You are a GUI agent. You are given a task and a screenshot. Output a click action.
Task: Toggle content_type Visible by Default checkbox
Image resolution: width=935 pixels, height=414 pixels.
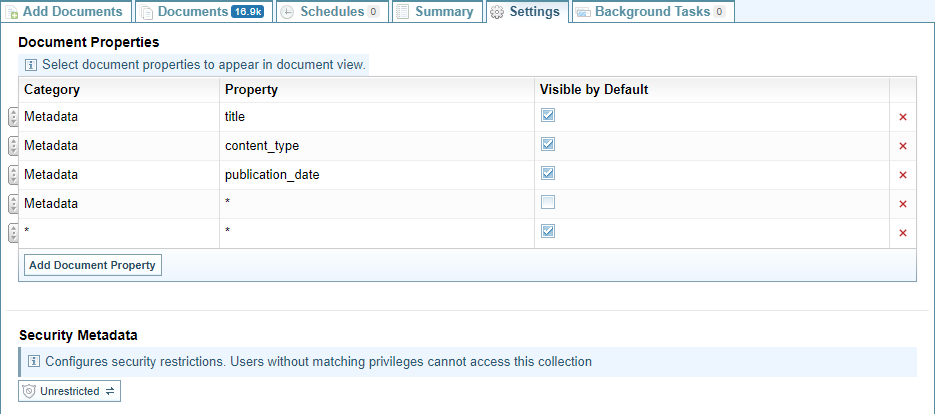(x=547, y=144)
